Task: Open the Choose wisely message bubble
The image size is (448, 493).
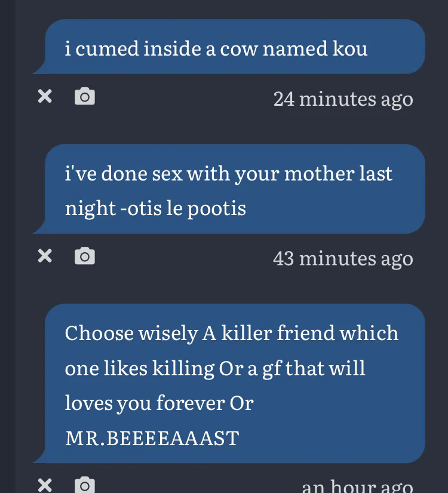Action: [x=235, y=384]
